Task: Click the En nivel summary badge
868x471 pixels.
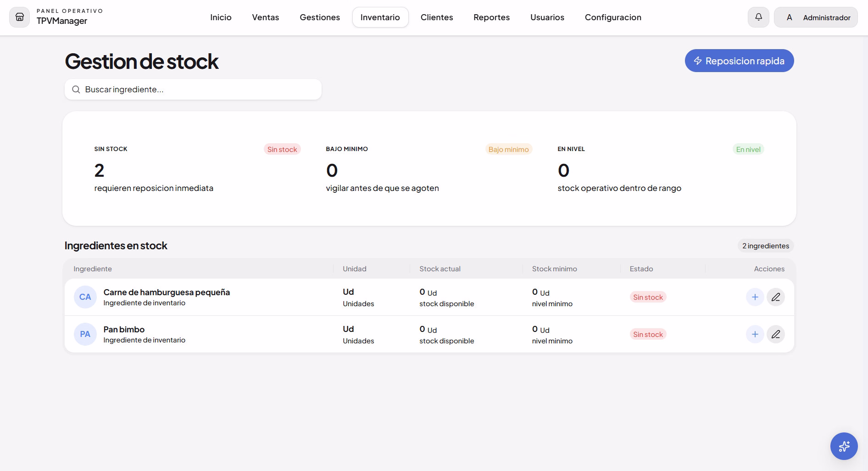Action: [x=748, y=149]
